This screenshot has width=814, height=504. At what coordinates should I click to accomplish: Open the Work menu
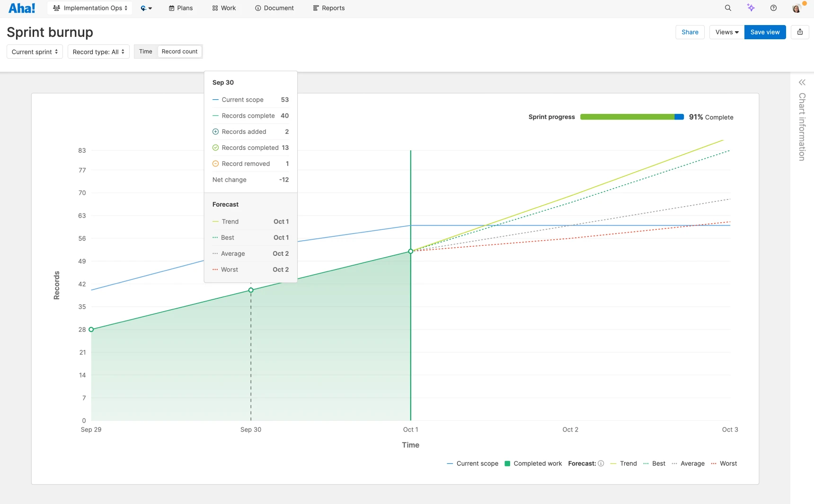(224, 8)
